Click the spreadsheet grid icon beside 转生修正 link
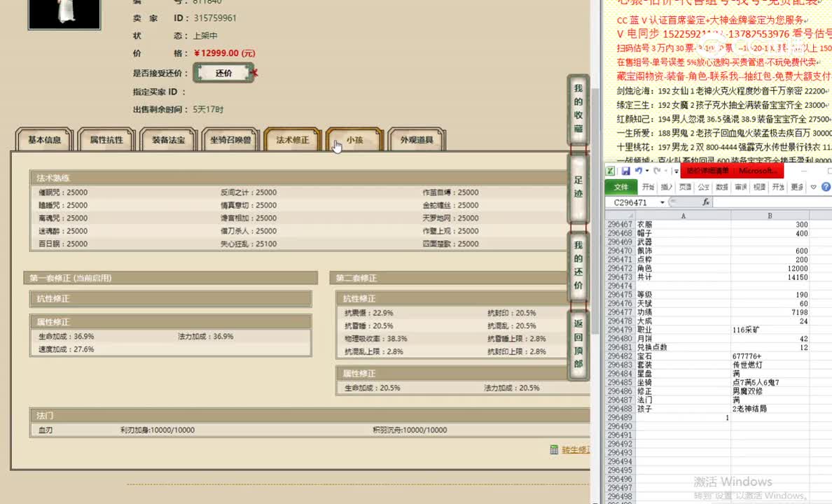832x504 pixels. pos(553,450)
